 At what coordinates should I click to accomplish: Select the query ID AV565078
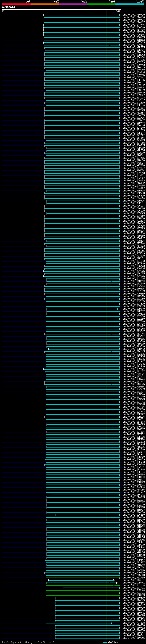(8, 8)
